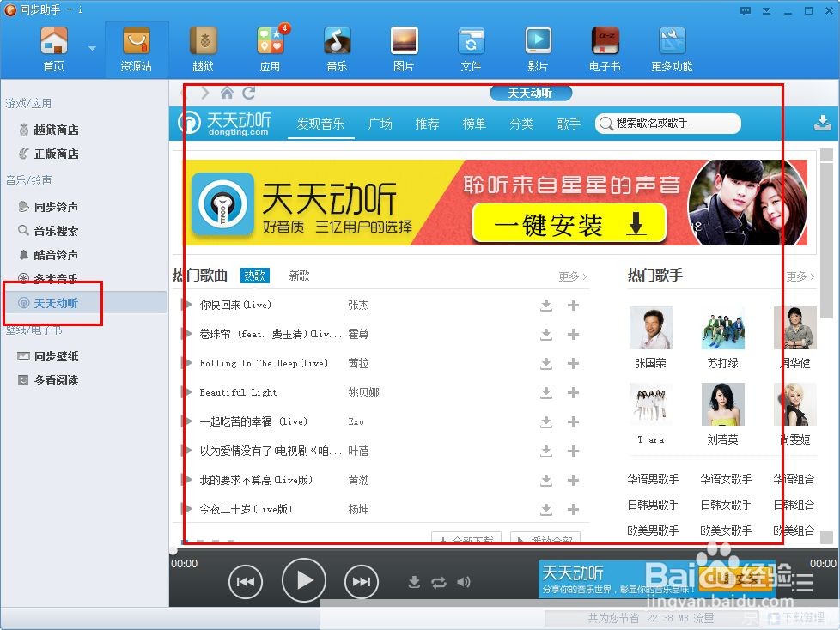Skip to previous track in player
Image resolution: width=840 pixels, height=630 pixels.
click(x=246, y=581)
